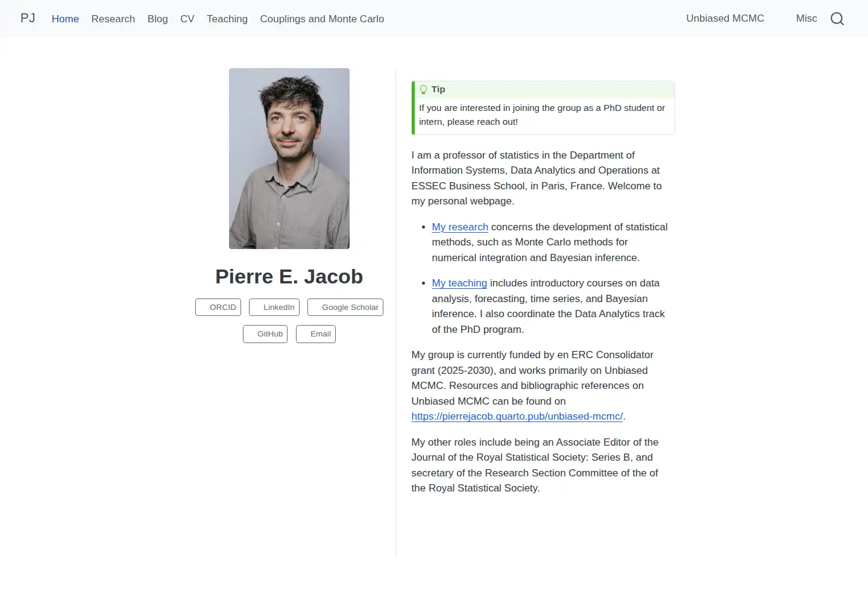The image size is (868, 603).
Task: Click the text "intern, please reach out!"
Action: 468,122
